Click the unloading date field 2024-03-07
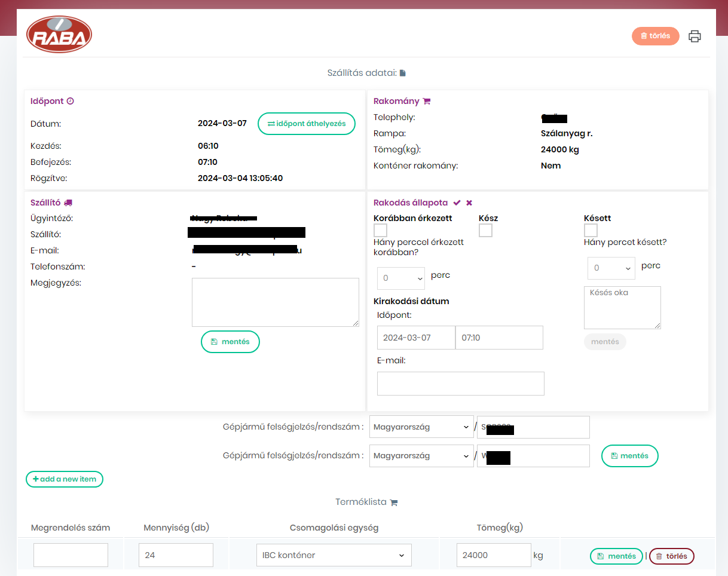 (x=416, y=338)
